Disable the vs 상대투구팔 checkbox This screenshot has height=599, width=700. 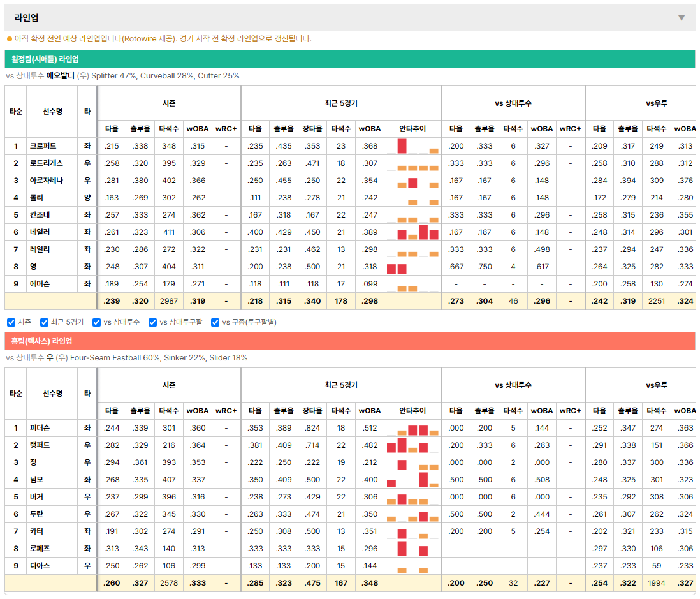click(152, 323)
